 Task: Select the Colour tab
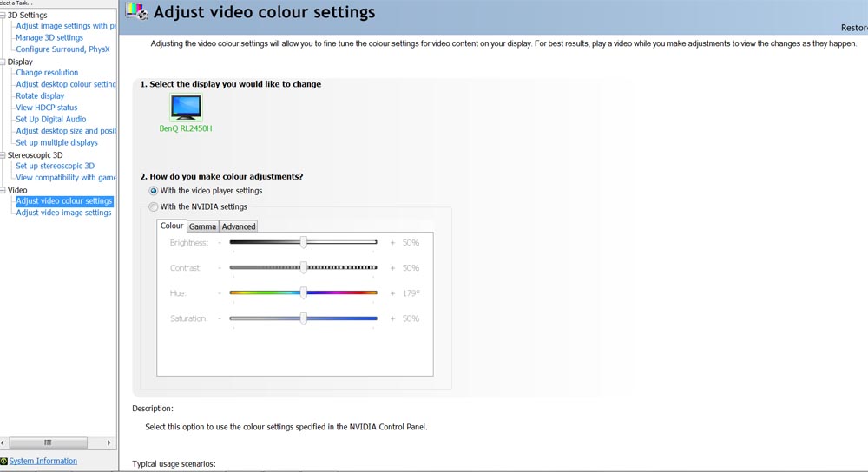pos(172,226)
